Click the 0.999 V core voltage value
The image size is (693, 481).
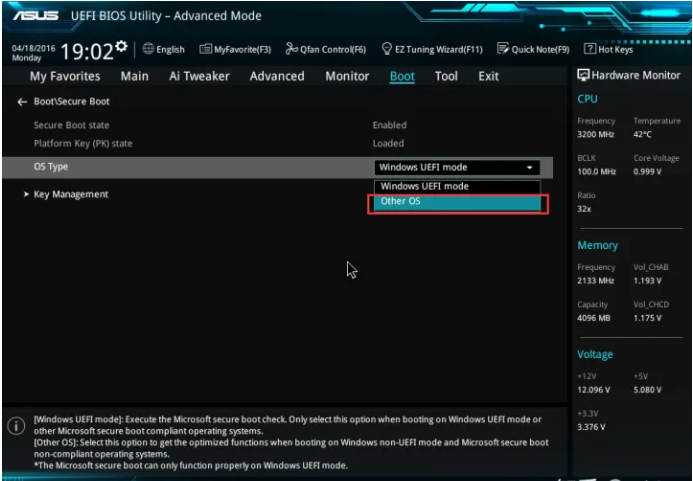(647, 172)
